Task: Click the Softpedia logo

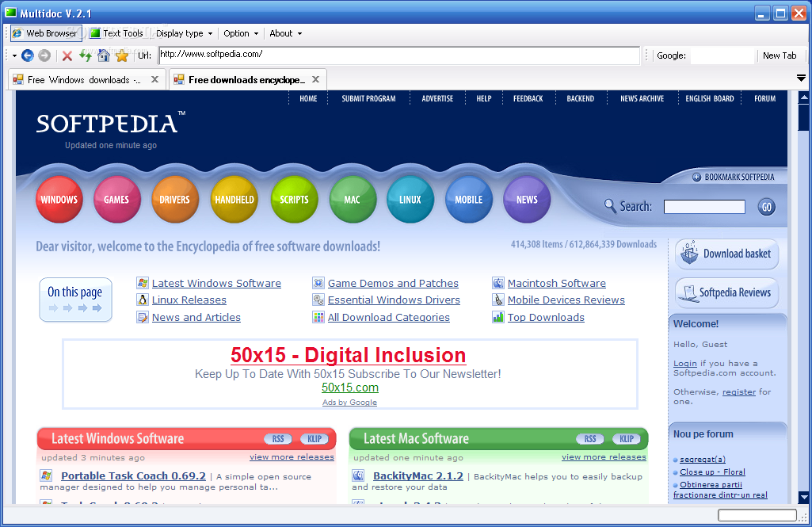Action: coord(110,124)
